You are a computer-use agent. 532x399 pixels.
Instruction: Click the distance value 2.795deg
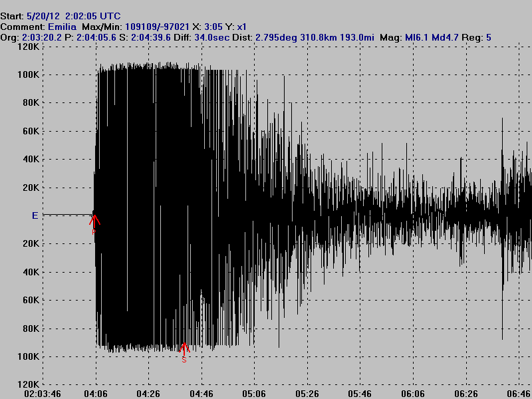(x=276, y=37)
